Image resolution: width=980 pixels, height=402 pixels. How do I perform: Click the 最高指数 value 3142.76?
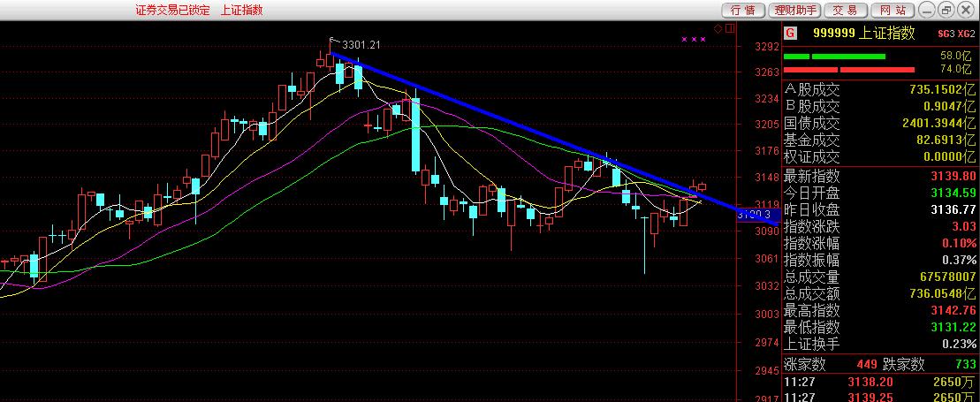click(x=953, y=310)
